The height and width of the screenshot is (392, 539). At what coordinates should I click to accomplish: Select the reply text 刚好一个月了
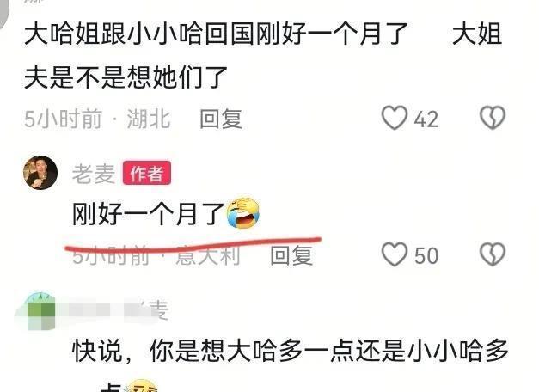[148, 214]
